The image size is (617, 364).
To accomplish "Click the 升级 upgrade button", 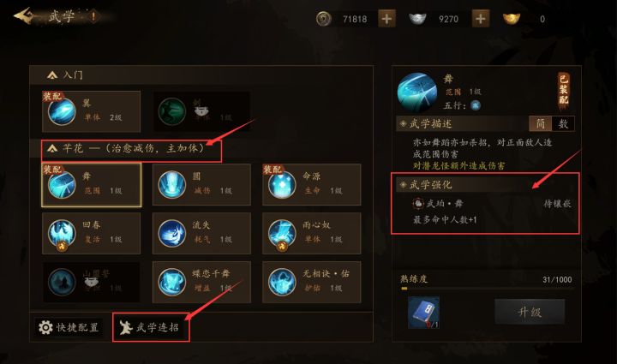I will (530, 312).
